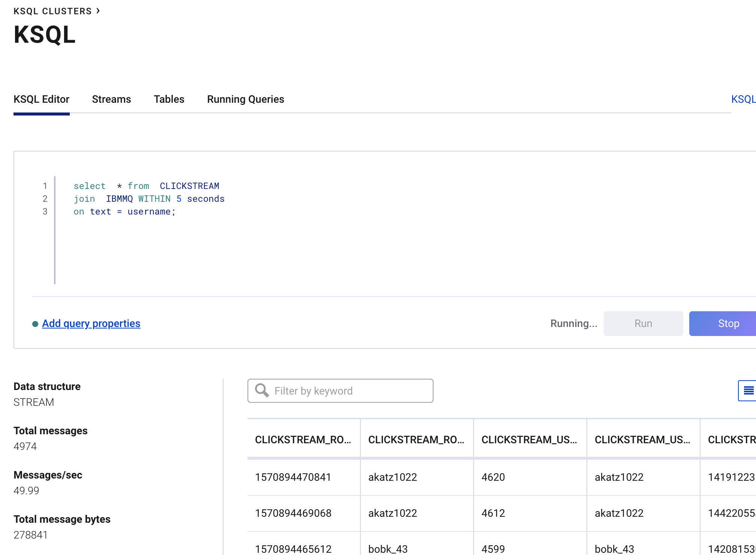Click the Total message bytes value 278841
756x555 pixels.
pos(31,535)
